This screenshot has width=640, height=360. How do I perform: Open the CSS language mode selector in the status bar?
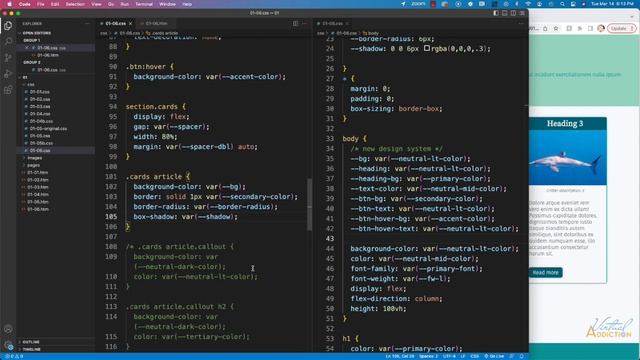[x=475, y=356]
